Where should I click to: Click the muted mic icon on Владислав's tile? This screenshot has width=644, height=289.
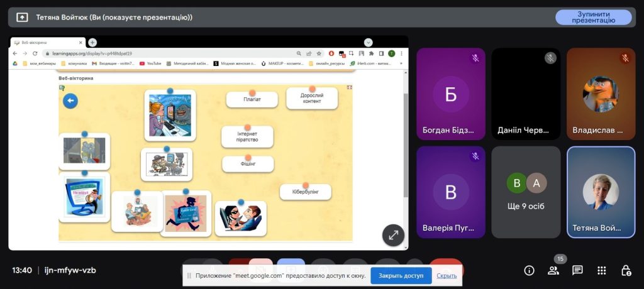(625, 58)
